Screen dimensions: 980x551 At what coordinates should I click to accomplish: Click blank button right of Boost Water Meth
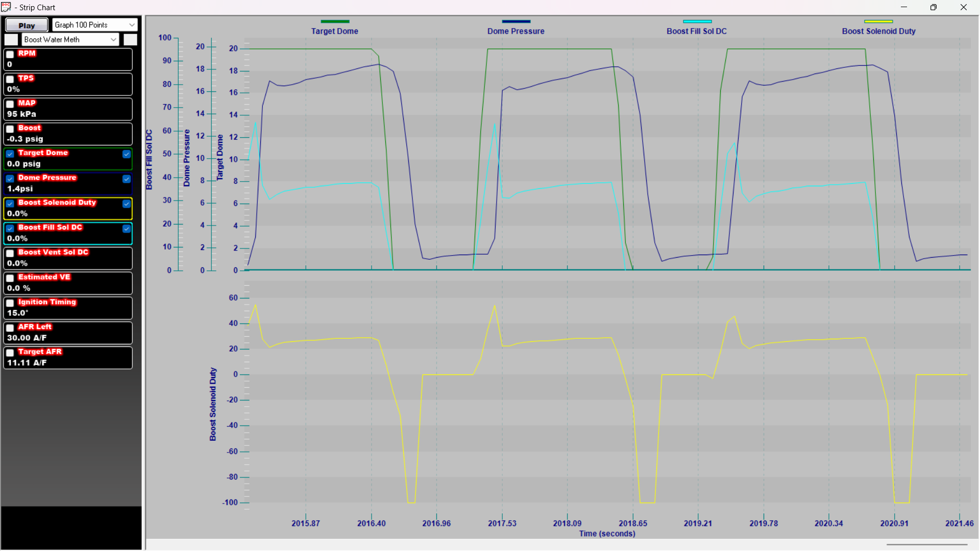pyautogui.click(x=130, y=39)
